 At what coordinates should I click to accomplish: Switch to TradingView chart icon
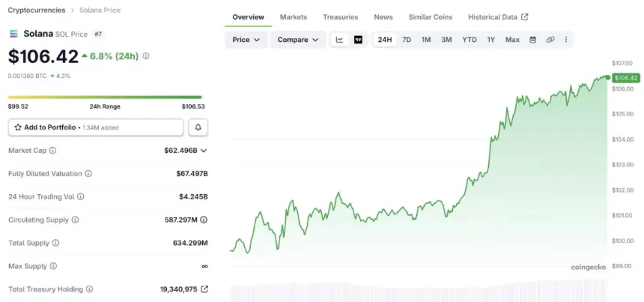pyautogui.click(x=358, y=40)
